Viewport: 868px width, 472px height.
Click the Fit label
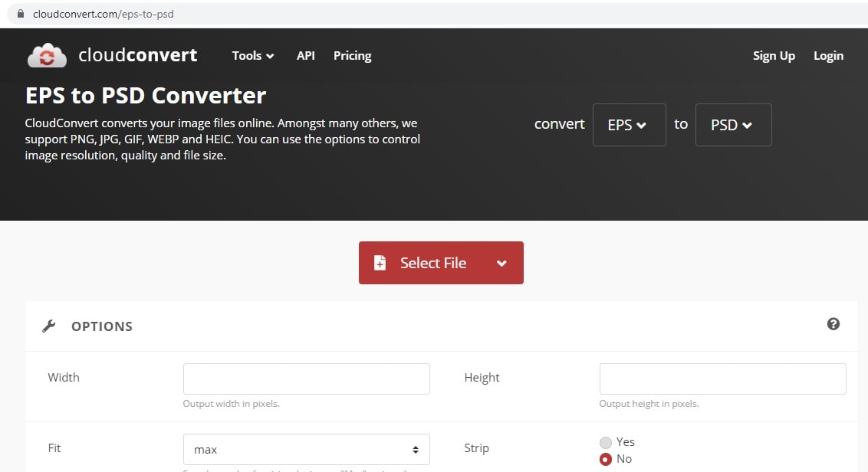point(54,448)
